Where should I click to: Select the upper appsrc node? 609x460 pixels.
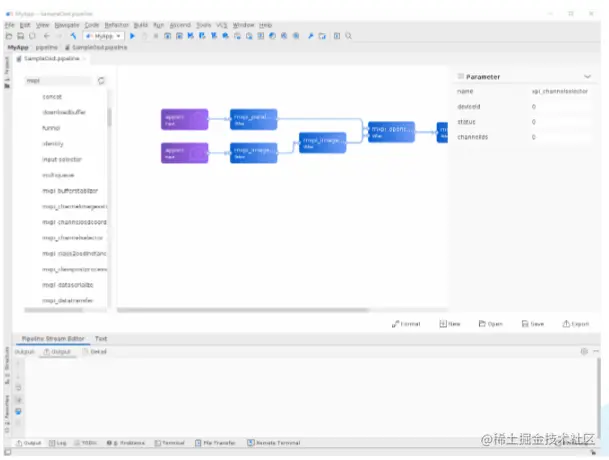pos(184,120)
